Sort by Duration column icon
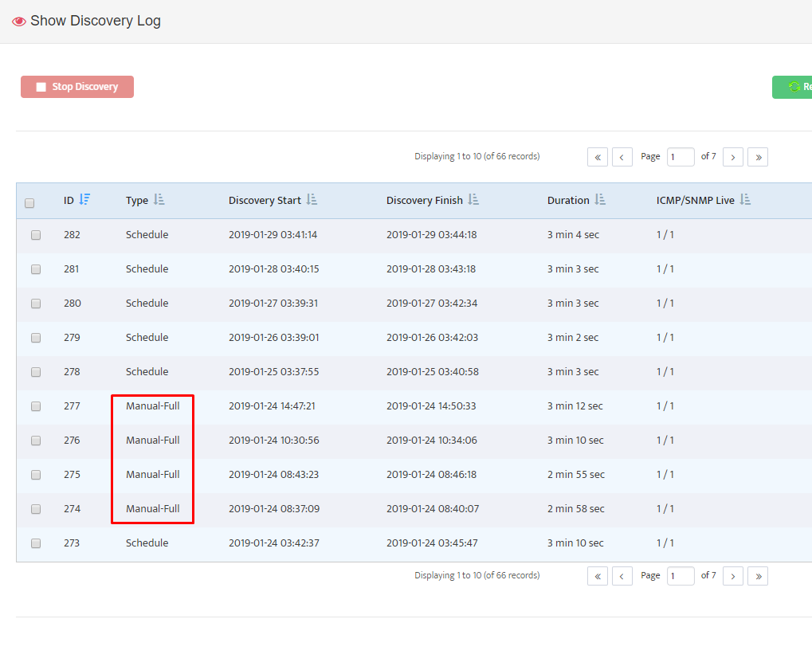The height and width of the screenshot is (666, 812). pos(600,199)
